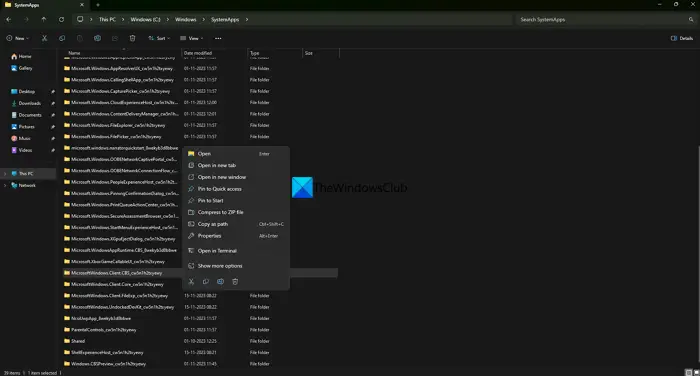
Task: Click the SystemApps tab
Action: (x=44, y=5)
